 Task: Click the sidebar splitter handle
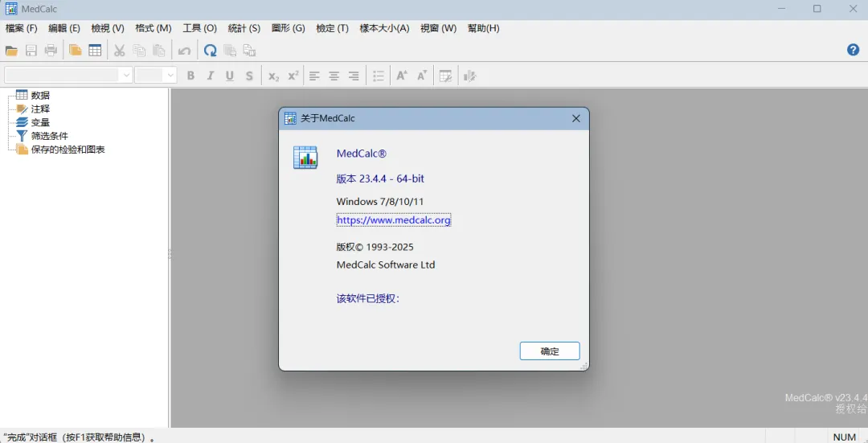[170, 254]
